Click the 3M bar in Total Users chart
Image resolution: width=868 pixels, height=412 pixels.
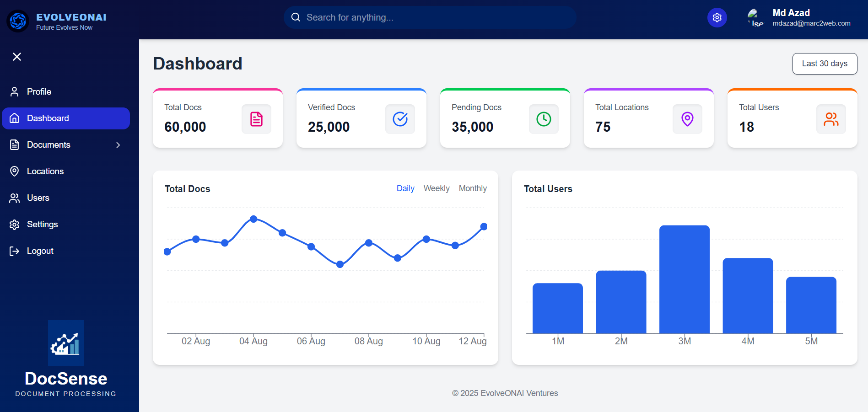pos(684,279)
